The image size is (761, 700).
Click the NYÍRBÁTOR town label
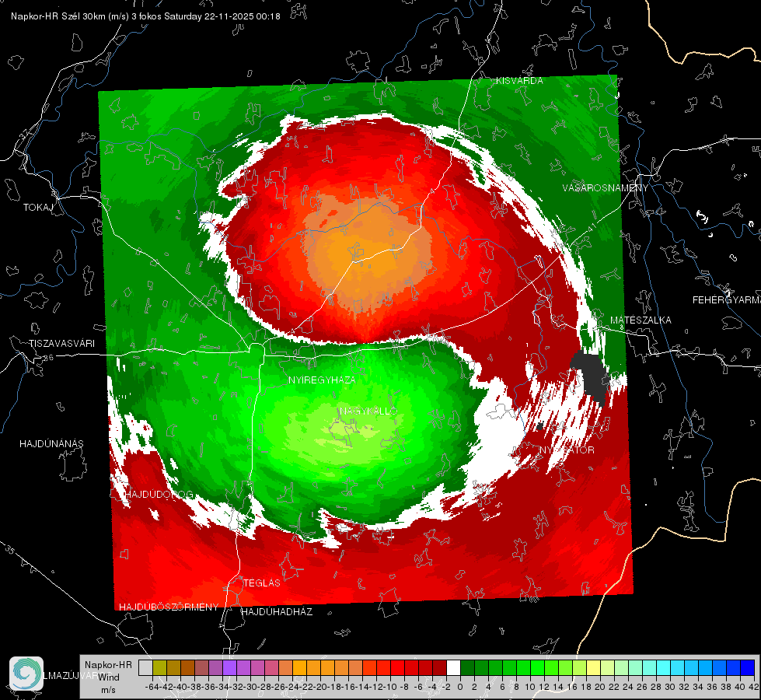click(567, 450)
